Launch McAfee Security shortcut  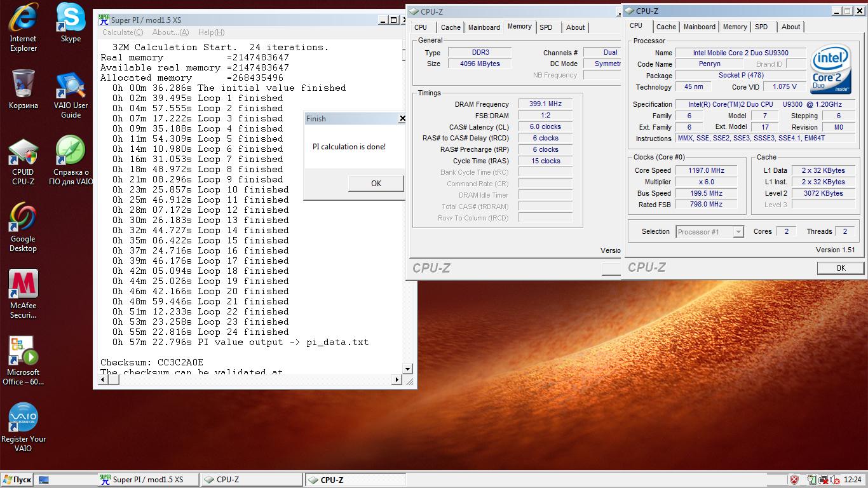point(23,294)
